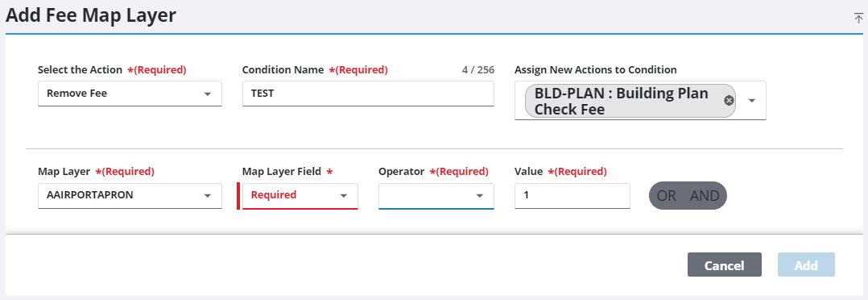
Task: Click the Add Fee Map Layer heading
Action: click(91, 15)
